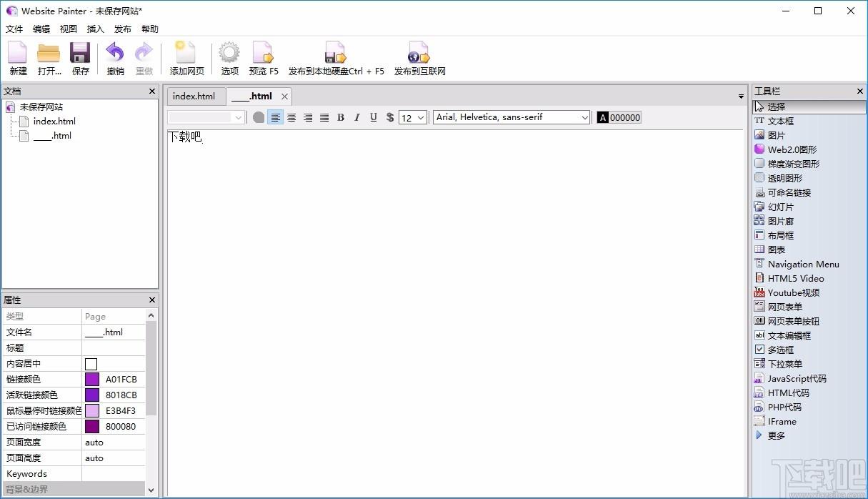Open the font size dropdown
The width and height of the screenshot is (868, 499).
413,117
